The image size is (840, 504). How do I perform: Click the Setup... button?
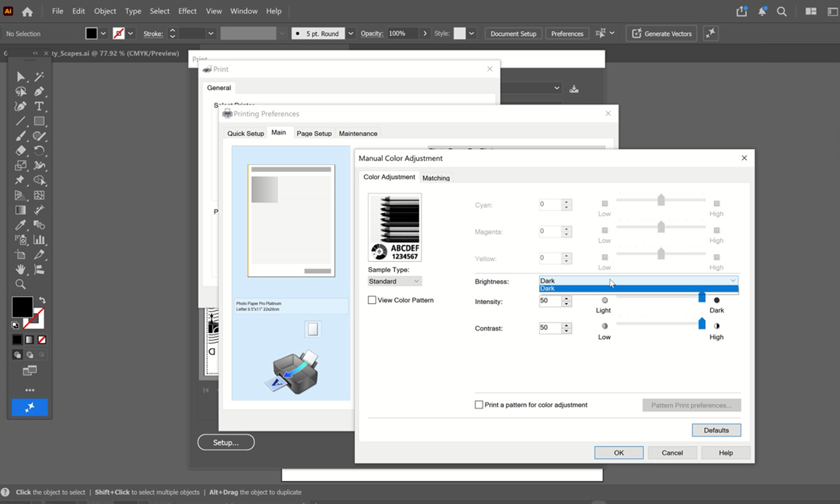click(x=225, y=442)
